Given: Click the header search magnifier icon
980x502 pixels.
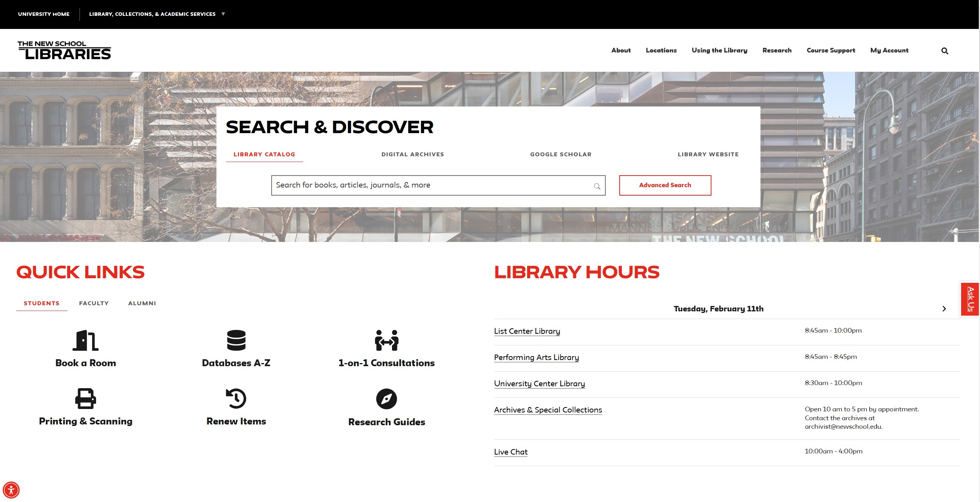Looking at the screenshot, I should (x=945, y=51).
